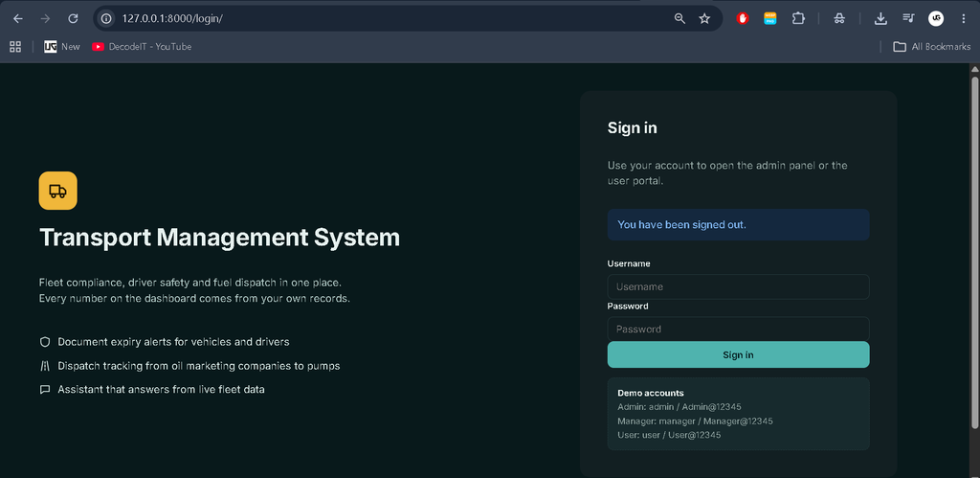
Task: Open the Extensions puzzle piece menu
Action: coord(798,19)
